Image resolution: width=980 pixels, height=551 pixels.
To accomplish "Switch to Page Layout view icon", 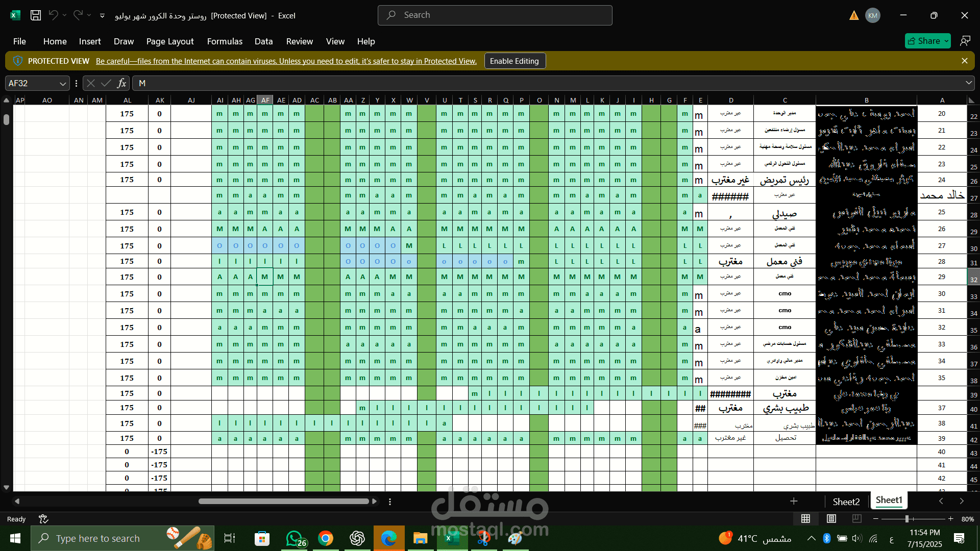I will [x=831, y=519].
